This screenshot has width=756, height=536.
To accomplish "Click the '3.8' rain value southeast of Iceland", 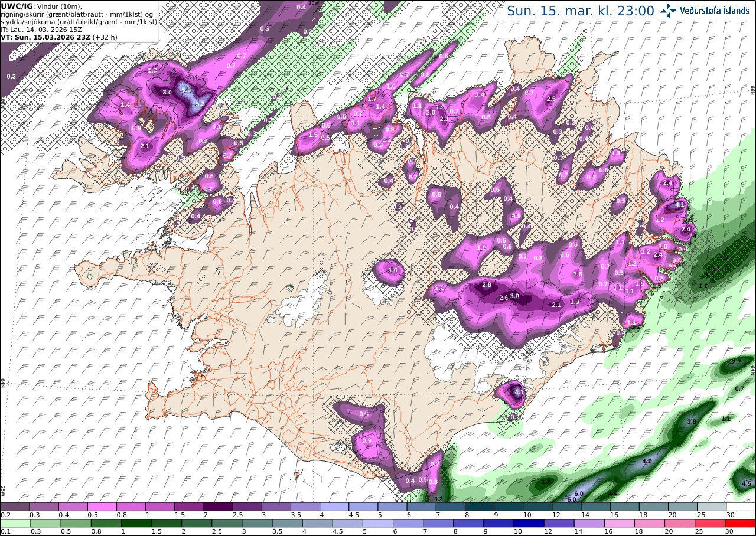I will click(x=692, y=421).
